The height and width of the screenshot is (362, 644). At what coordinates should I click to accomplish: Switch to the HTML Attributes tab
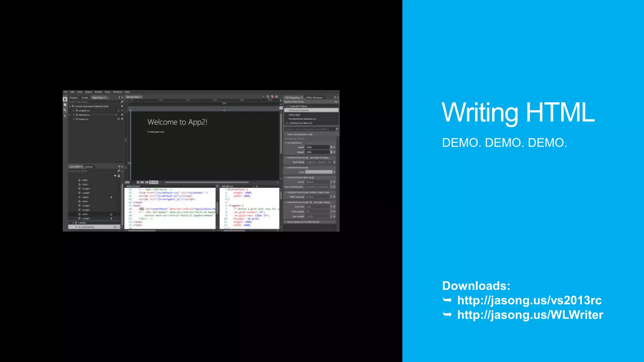click(314, 98)
